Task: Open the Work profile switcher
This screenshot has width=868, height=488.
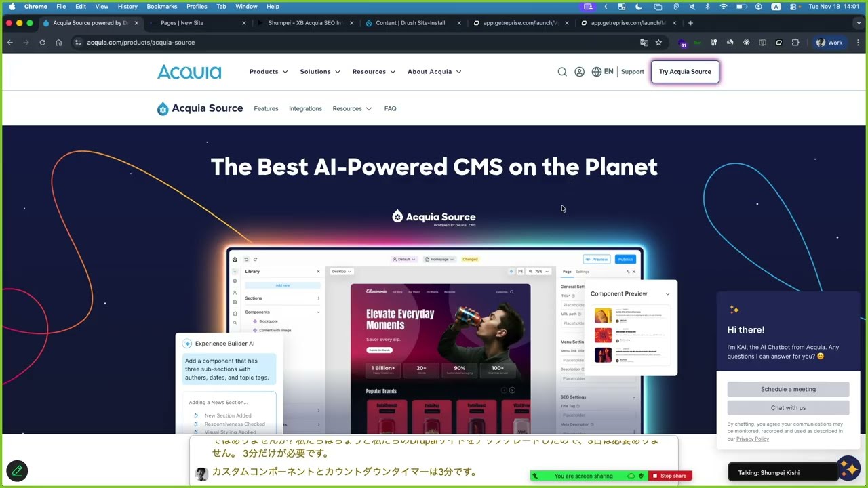Action: (x=829, y=42)
